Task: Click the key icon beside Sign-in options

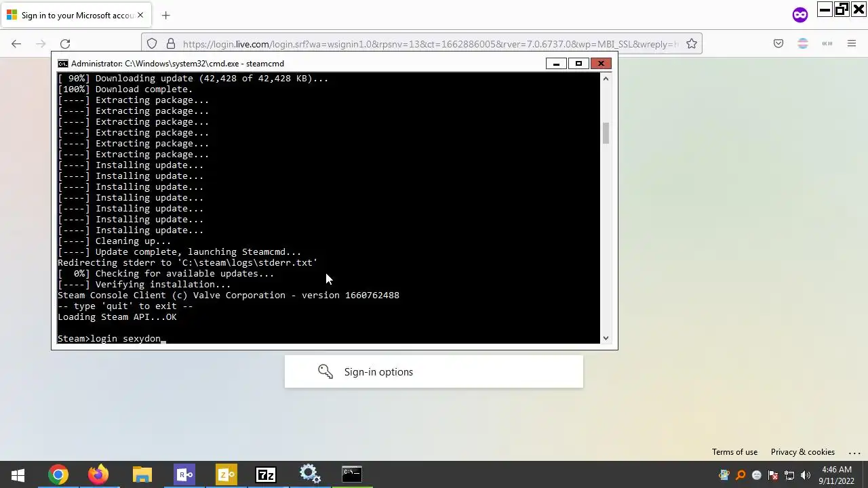Action: (325, 371)
